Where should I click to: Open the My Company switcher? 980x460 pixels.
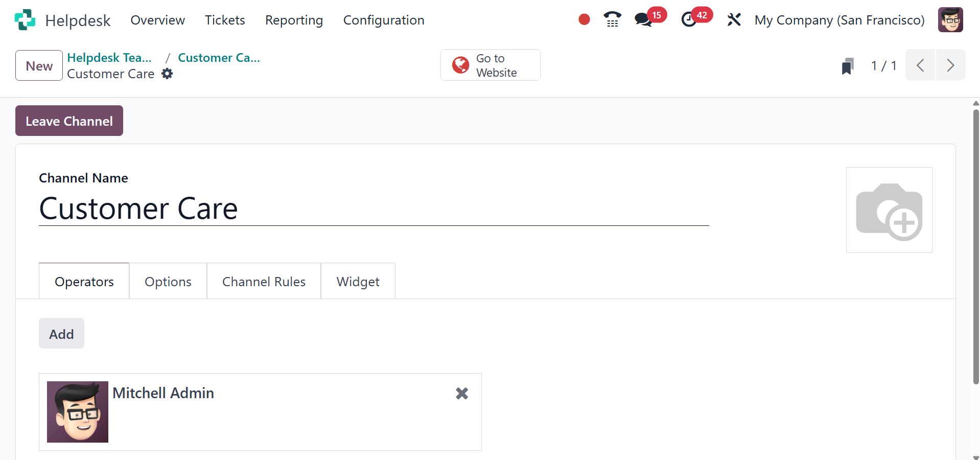pyautogui.click(x=839, y=20)
